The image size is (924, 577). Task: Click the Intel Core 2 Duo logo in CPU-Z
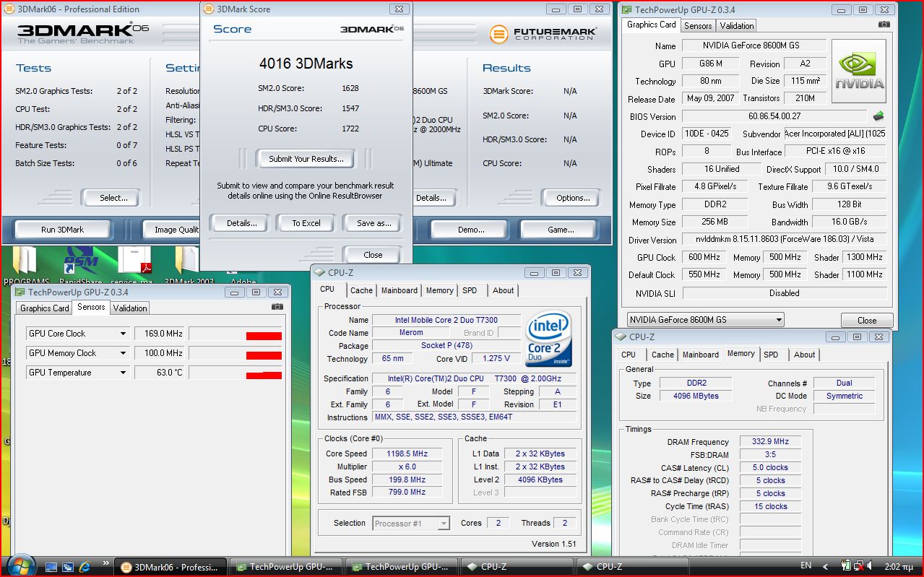pyautogui.click(x=550, y=338)
